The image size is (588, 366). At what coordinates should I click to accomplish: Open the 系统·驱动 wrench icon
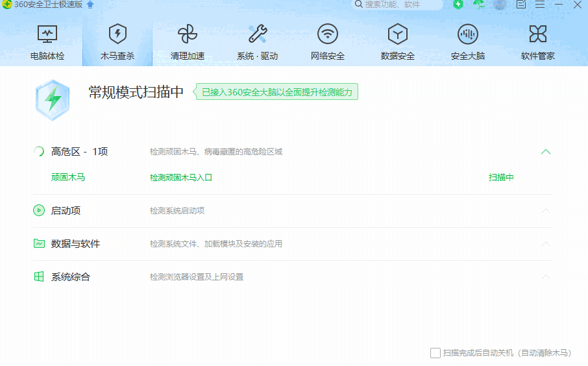(258, 34)
